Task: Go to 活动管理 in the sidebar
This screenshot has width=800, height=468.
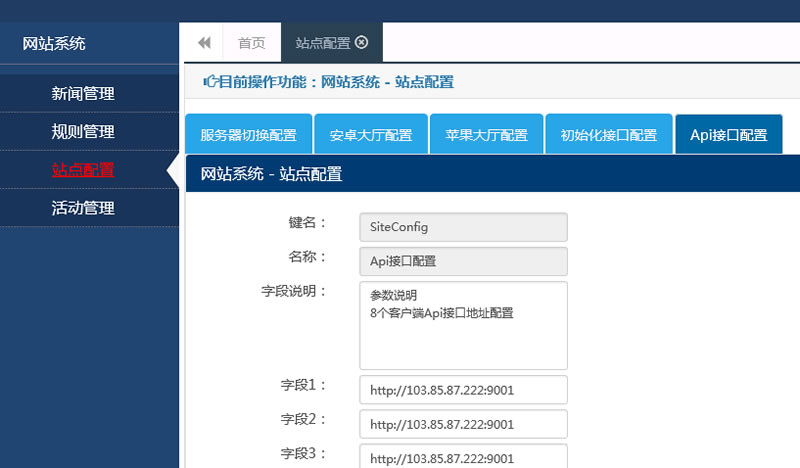Action: [83, 208]
